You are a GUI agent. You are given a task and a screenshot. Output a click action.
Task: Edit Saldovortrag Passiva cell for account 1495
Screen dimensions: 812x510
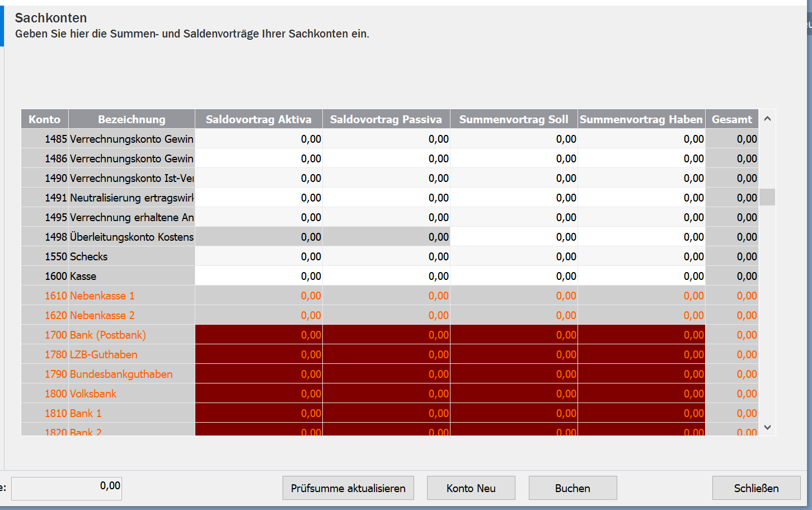(386, 217)
